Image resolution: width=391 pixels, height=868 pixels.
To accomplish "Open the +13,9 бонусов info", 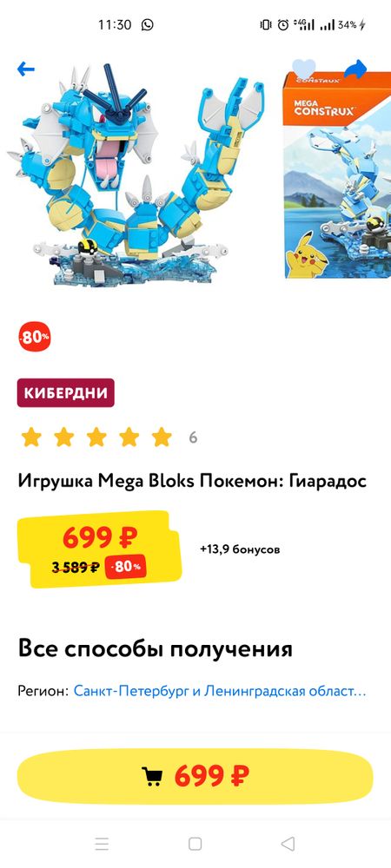I will (240, 549).
